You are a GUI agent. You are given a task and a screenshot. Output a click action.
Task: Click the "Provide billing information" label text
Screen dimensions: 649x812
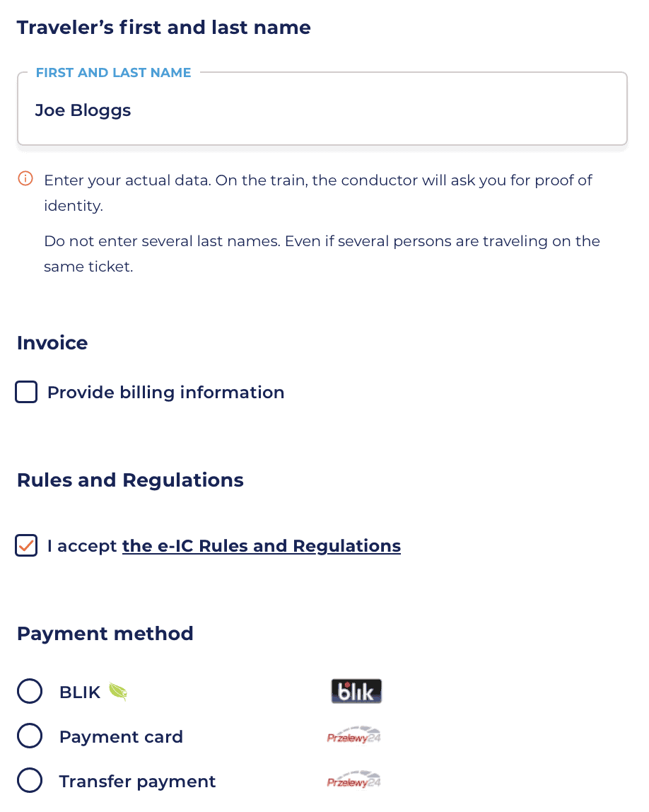pyautogui.click(x=165, y=393)
